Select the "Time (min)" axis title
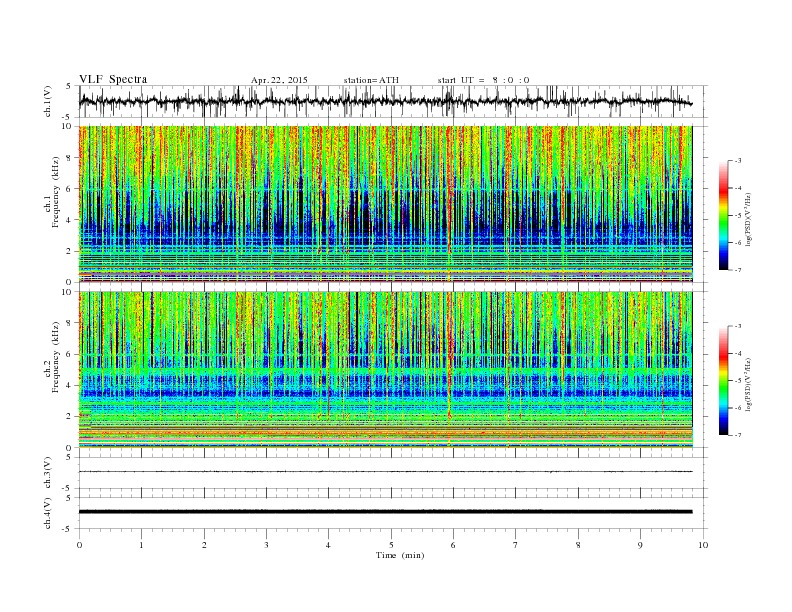Image resolution: width=792 pixels, height=612 pixels. coord(400,555)
